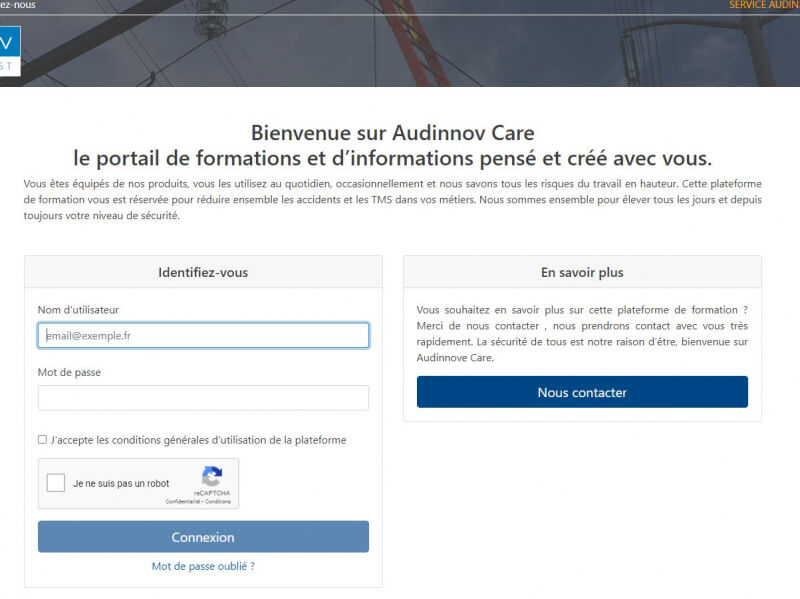Select the 'En savoir plus' panel heading

582,272
